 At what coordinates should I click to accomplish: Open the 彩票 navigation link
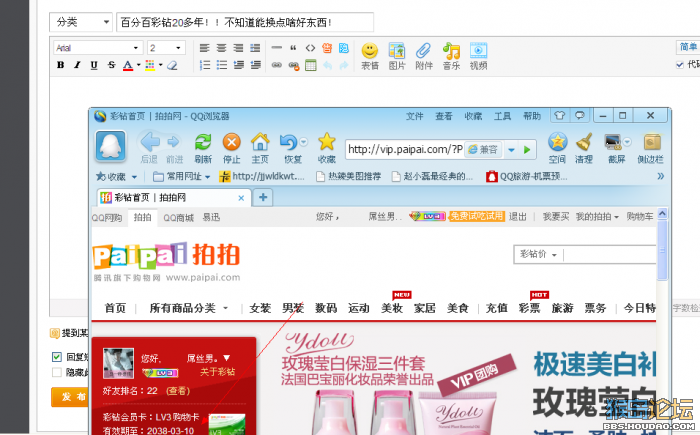529,308
